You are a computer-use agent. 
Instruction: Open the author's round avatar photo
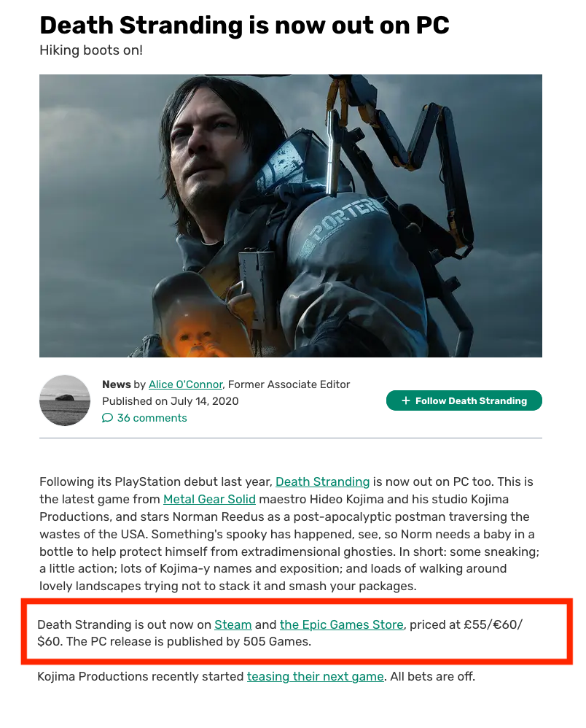coord(64,400)
